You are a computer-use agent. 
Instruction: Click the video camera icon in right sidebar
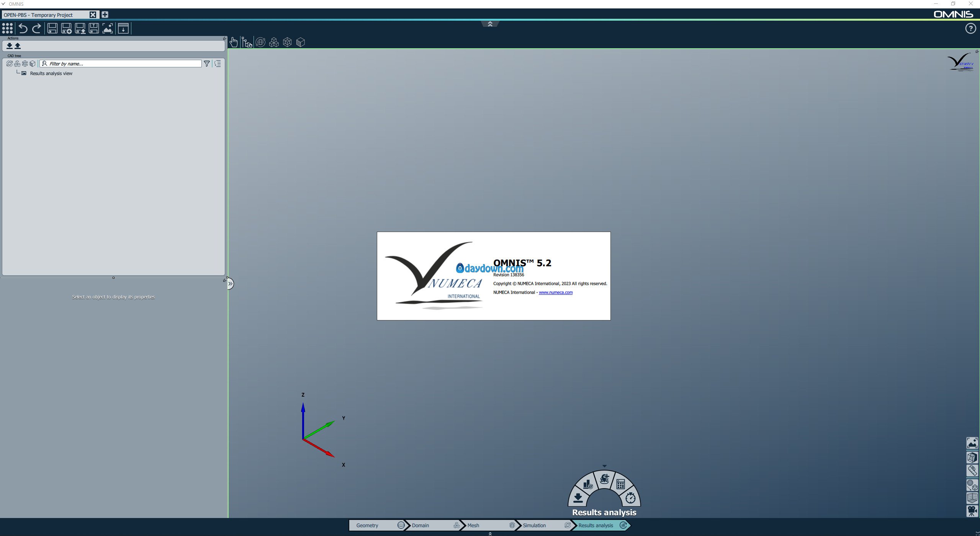tap(972, 511)
